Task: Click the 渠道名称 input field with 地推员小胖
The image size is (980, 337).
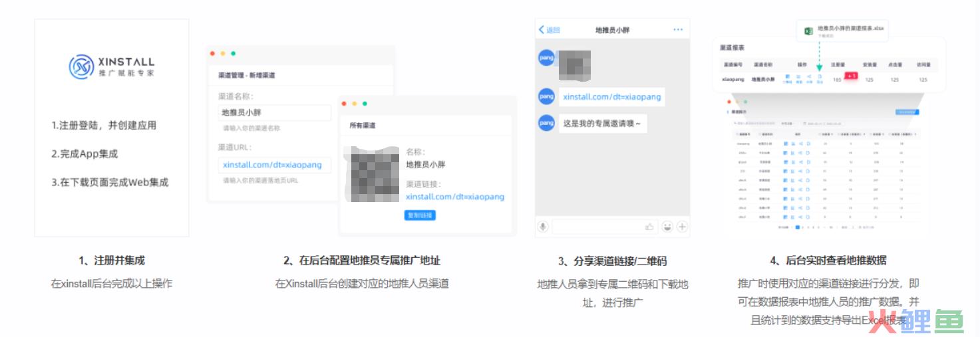Action: 274,113
